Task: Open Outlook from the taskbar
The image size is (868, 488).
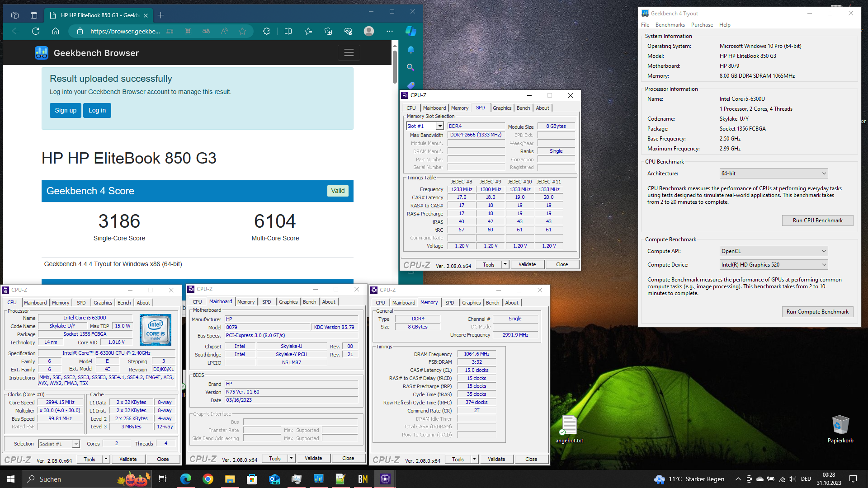Action: coord(274,479)
